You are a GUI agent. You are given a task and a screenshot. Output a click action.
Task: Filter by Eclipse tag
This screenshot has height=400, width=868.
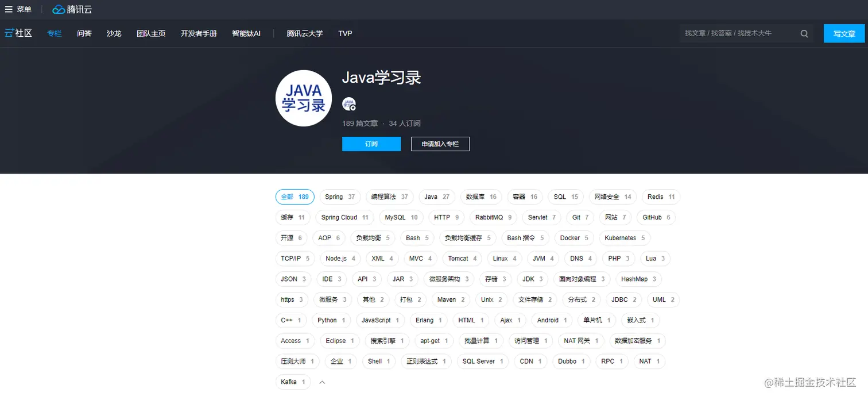coord(340,341)
